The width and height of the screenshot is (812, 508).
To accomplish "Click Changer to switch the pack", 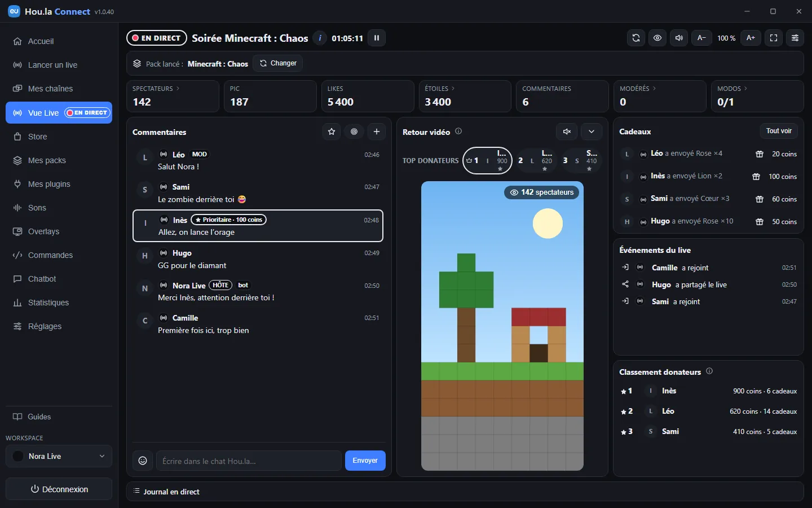I will 278,63.
